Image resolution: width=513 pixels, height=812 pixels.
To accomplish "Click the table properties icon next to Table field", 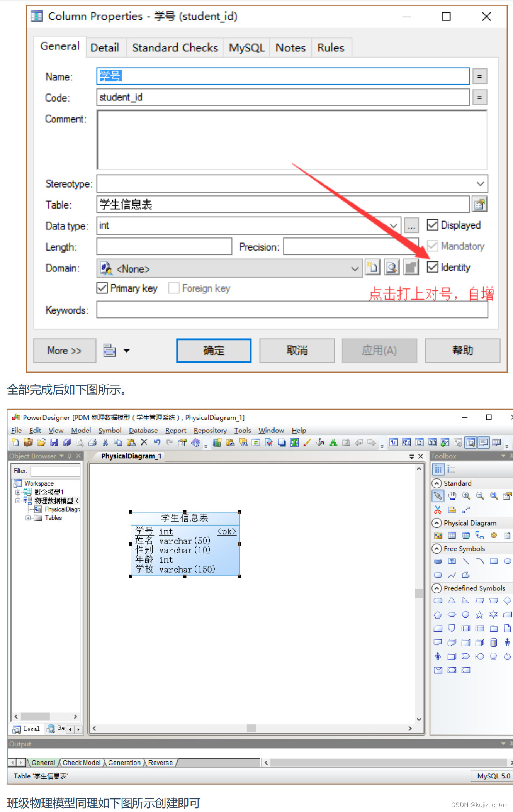I will pos(480,204).
